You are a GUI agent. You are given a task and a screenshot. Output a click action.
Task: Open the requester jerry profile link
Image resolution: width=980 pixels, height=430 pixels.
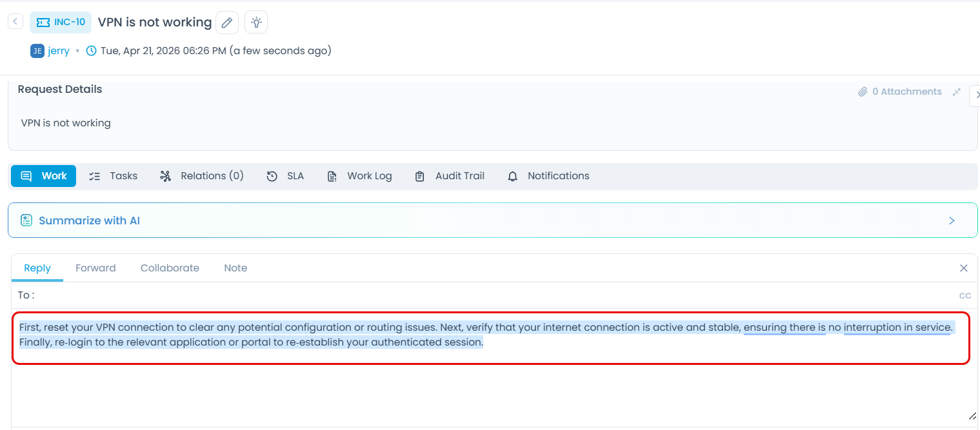[58, 51]
